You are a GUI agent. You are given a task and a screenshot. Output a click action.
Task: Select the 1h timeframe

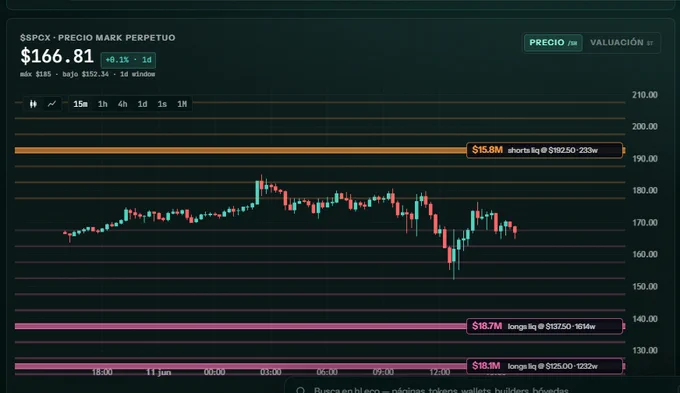(x=102, y=104)
